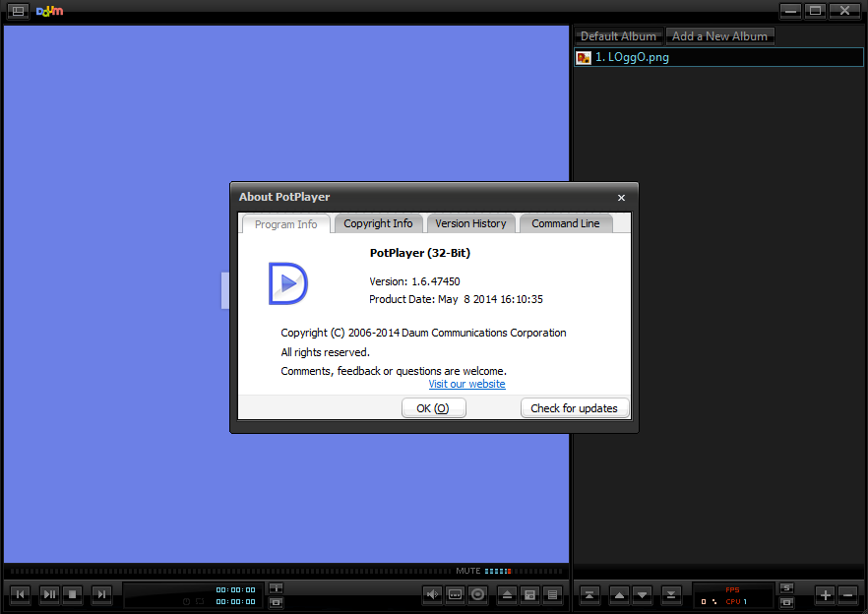Toggle the playlist panel icon

[x=552, y=594]
